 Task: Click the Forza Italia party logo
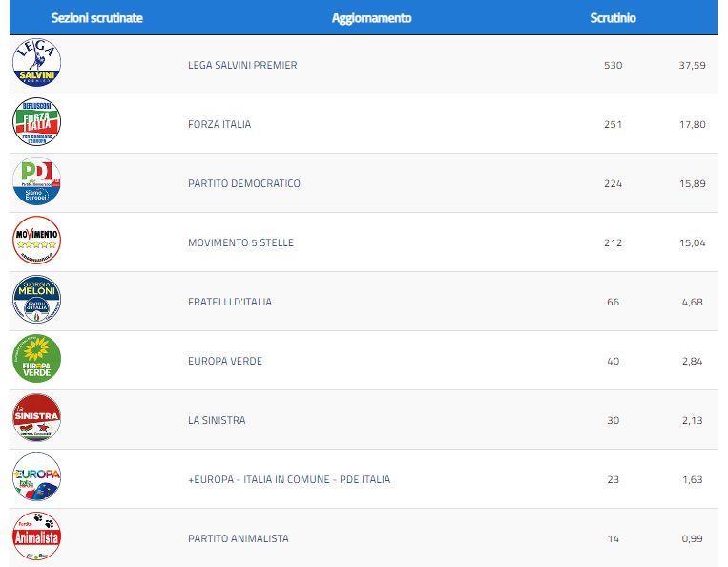click(x=36, y=123)
